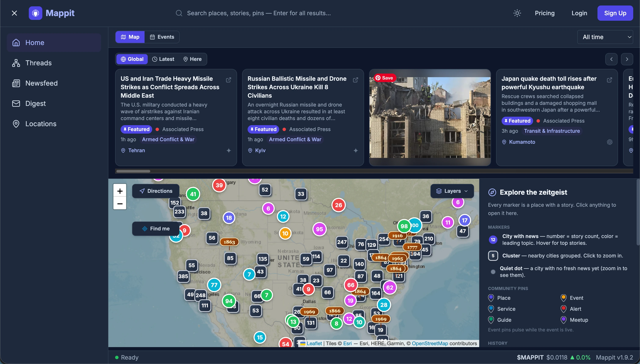Image resolution: width=640 pixels, height=364 pixels.
Task: Select the Global feed filter
Action: pyautogui.click(x=132, y=59)
